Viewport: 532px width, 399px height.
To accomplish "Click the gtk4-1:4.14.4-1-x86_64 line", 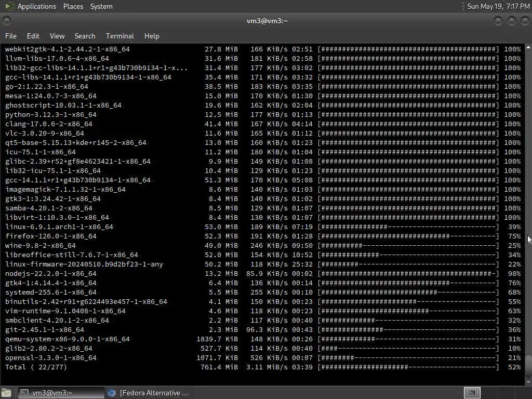I will pos(263,283).
